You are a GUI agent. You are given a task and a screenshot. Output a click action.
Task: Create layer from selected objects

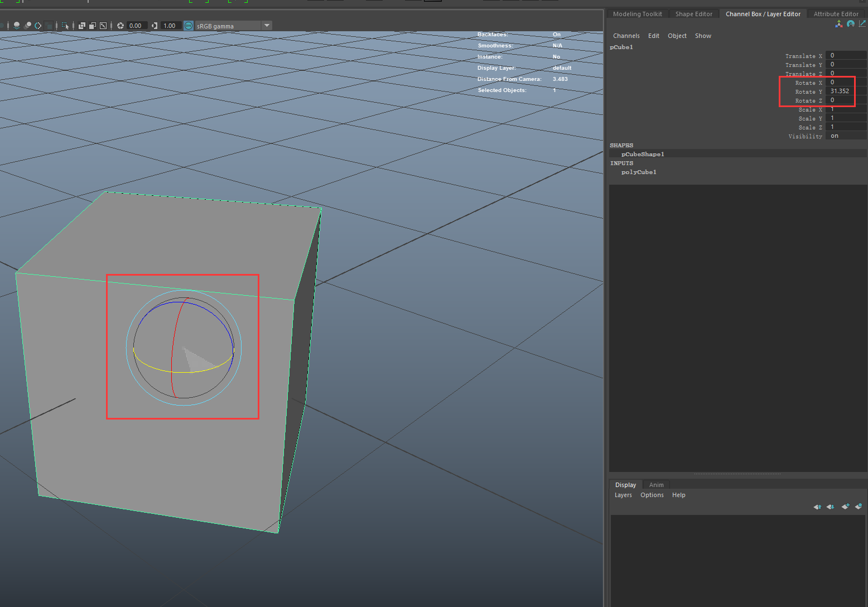[858, 507]
